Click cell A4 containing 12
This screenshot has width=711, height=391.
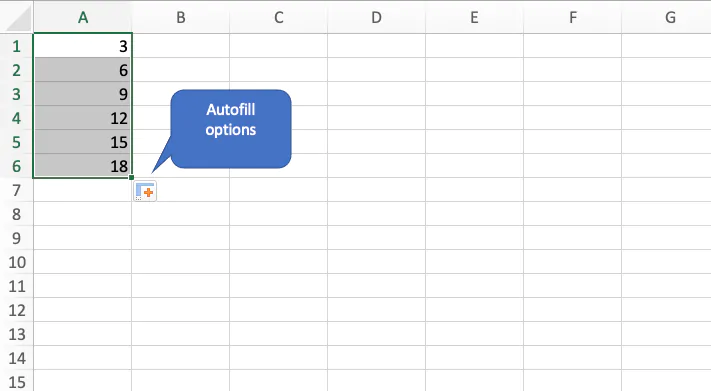(83, 118)
